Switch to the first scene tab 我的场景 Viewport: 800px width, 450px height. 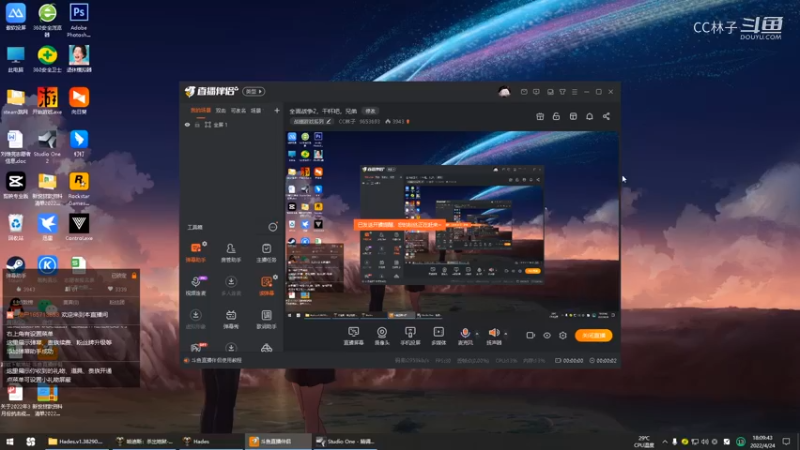(201, 110)
